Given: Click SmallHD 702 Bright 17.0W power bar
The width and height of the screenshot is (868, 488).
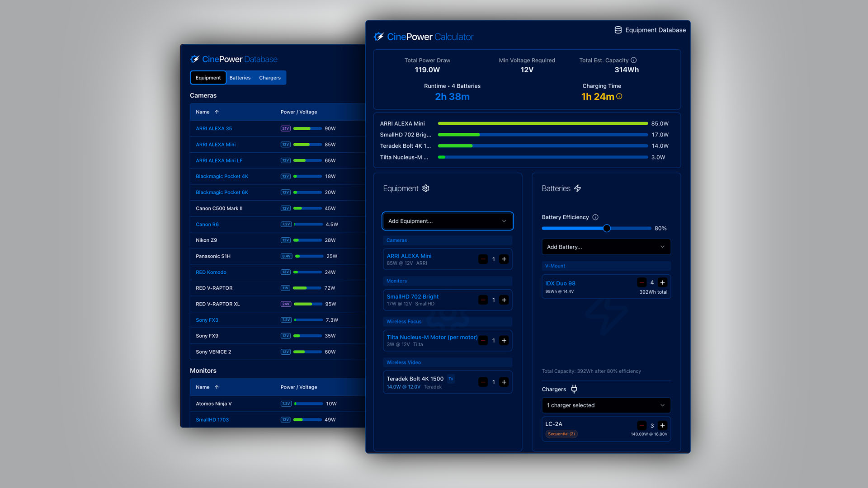Looking at the screenshot, I should 542,135.
